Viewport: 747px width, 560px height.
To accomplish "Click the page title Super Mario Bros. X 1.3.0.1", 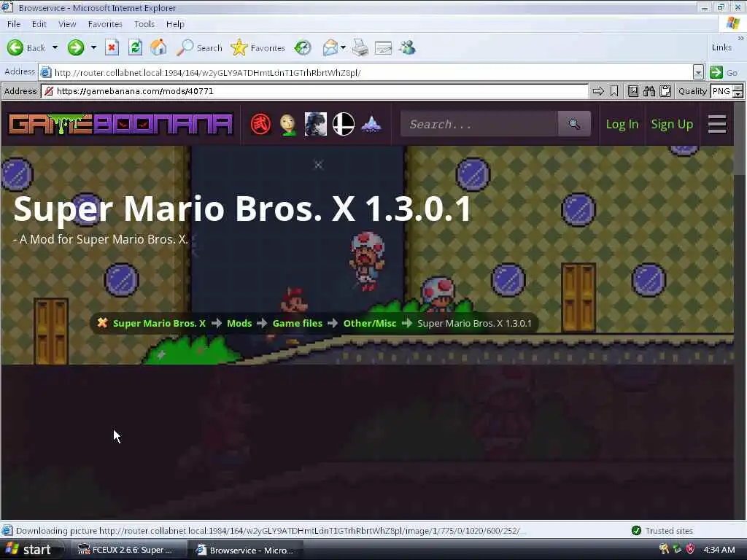I will (242, 209).
